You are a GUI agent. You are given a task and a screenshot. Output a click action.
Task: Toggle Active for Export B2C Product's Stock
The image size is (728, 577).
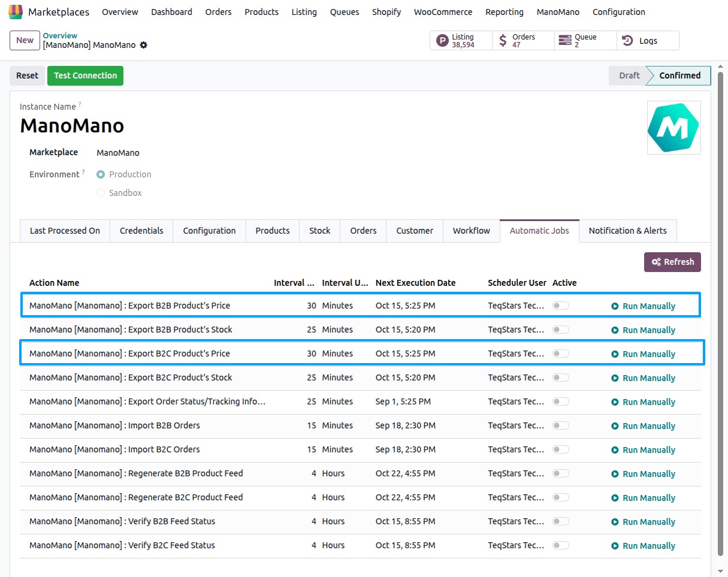coord(561,377)
